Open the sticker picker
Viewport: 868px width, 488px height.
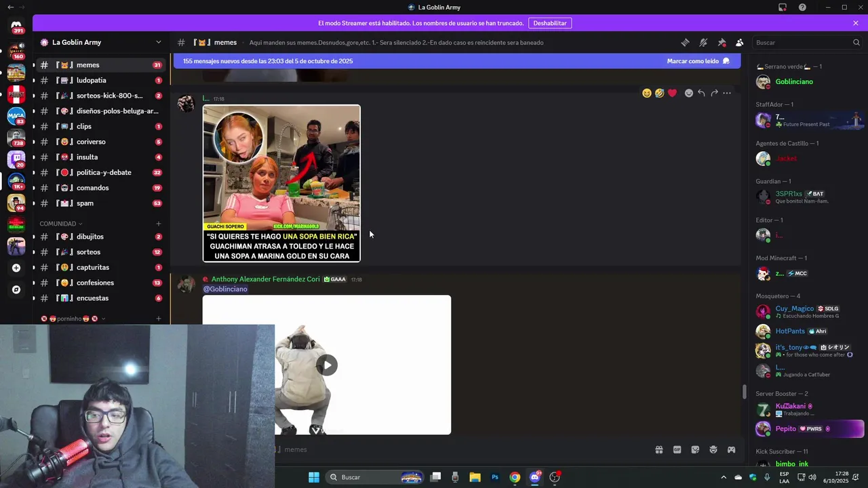[x=695, y=449]
